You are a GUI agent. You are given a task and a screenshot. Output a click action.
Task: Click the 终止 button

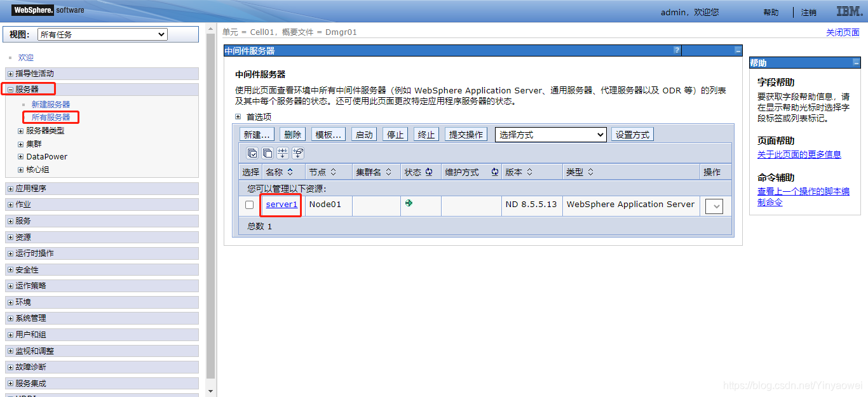click(x=426, y=135)
